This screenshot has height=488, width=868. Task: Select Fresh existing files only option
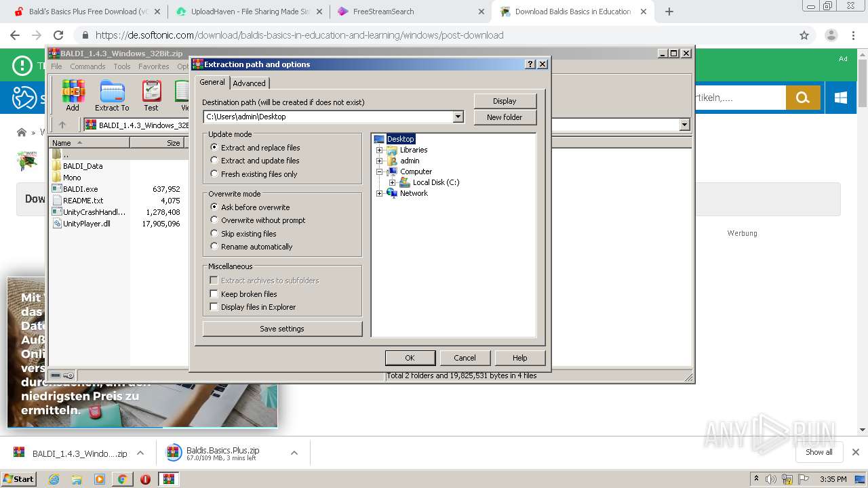[x=214, y=174]
